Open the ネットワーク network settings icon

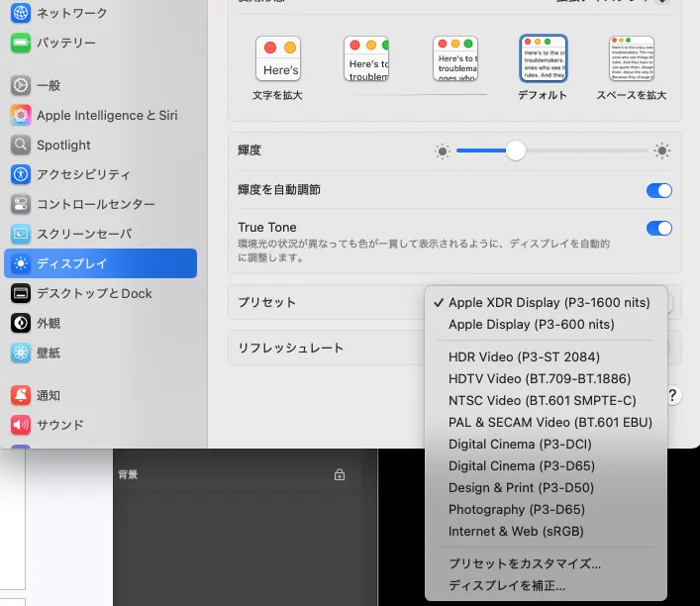21,13
